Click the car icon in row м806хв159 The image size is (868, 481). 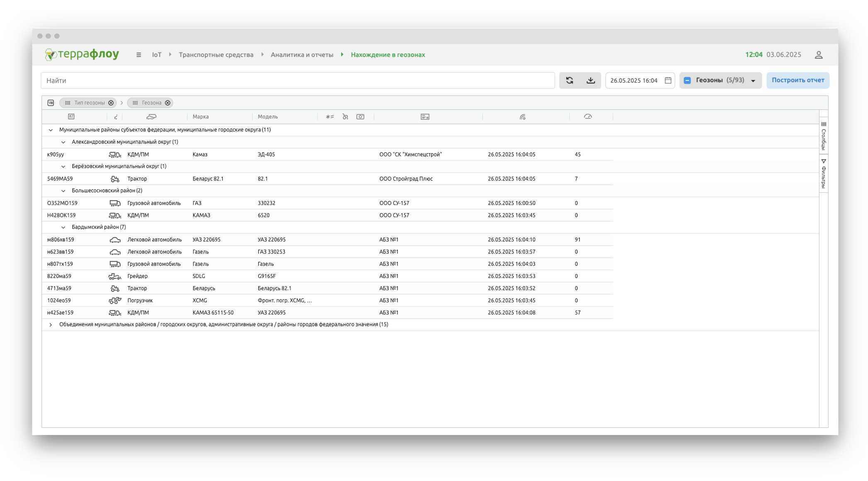click(x=115, y=240)
